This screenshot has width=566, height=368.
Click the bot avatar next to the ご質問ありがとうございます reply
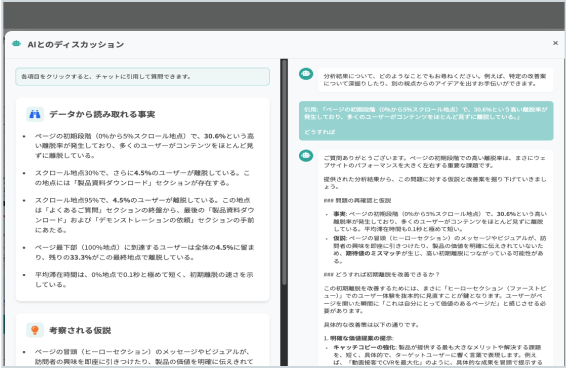306,155
